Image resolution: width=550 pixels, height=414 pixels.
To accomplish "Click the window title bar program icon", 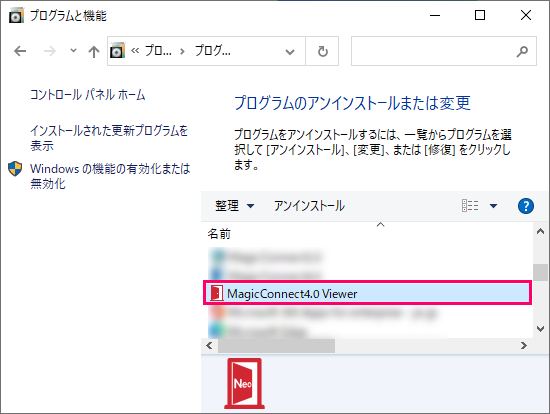I will [x=16, y=15].
